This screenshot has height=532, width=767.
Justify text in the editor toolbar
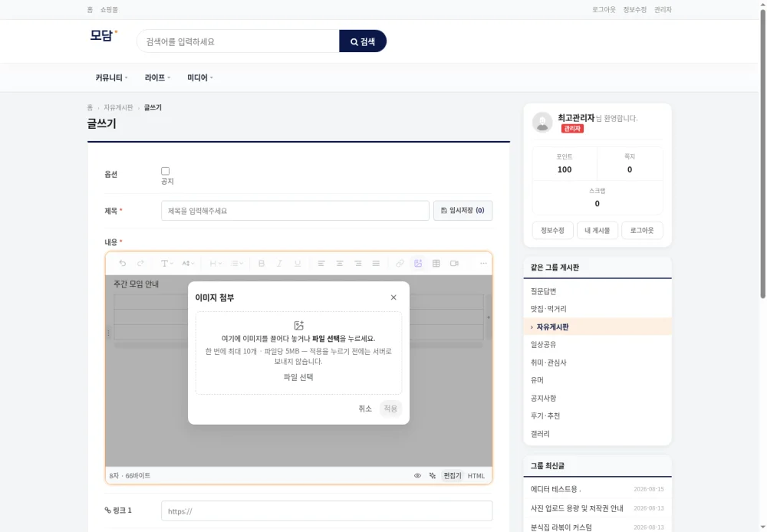coord(376,264)
